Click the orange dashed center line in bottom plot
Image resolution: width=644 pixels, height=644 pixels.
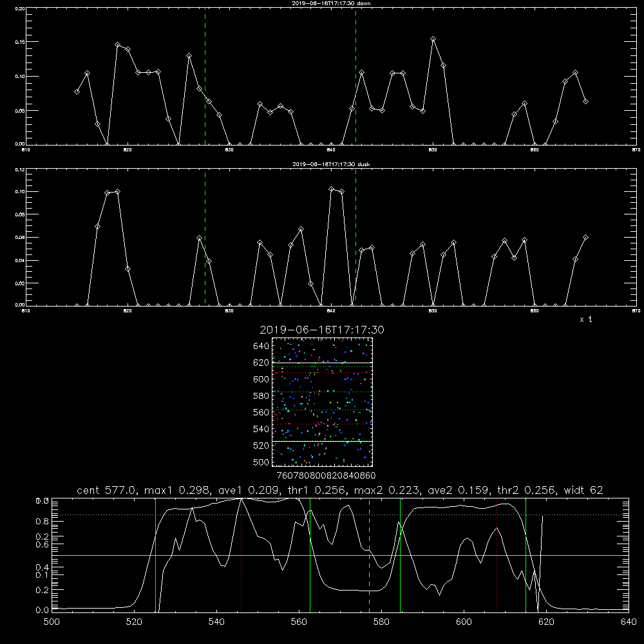369,555
